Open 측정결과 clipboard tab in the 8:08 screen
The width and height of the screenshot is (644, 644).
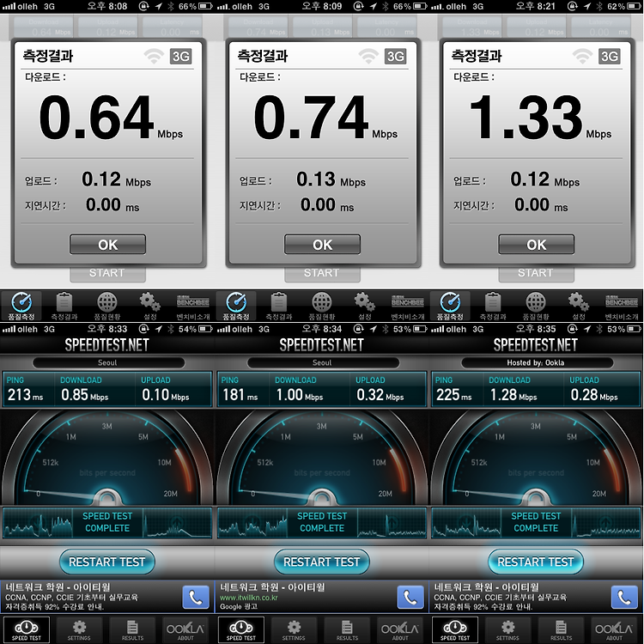tap(64, 306)
